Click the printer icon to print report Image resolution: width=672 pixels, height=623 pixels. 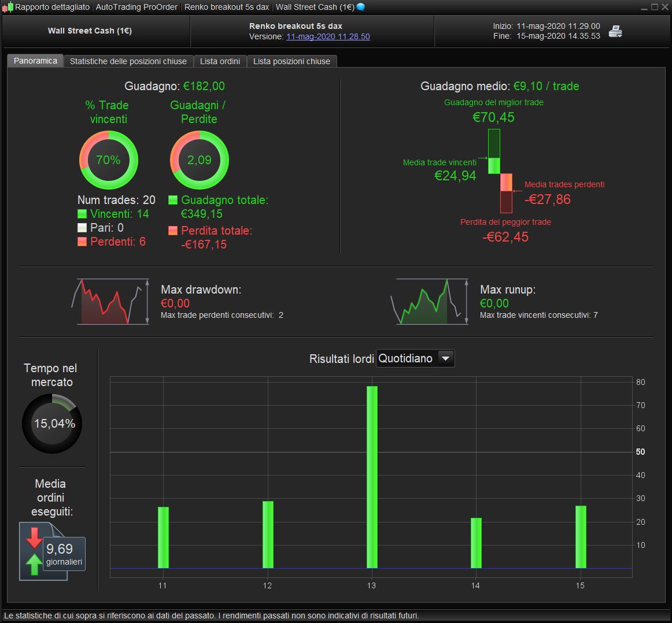[x=615, y=31]
